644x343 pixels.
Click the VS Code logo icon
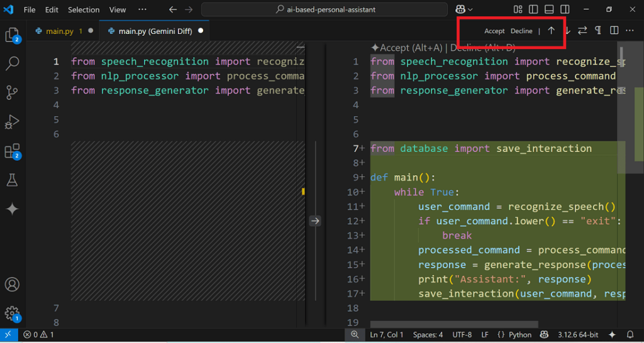point(8,9)
